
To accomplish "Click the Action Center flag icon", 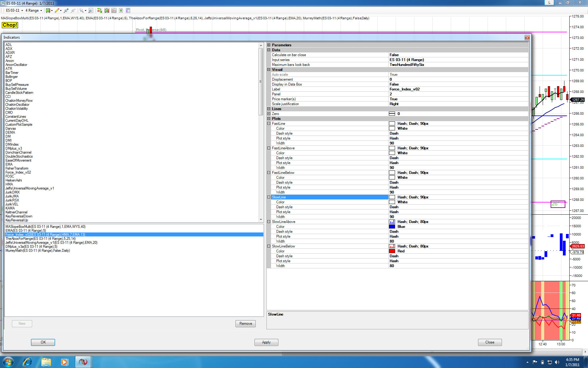I will point(535,362).
